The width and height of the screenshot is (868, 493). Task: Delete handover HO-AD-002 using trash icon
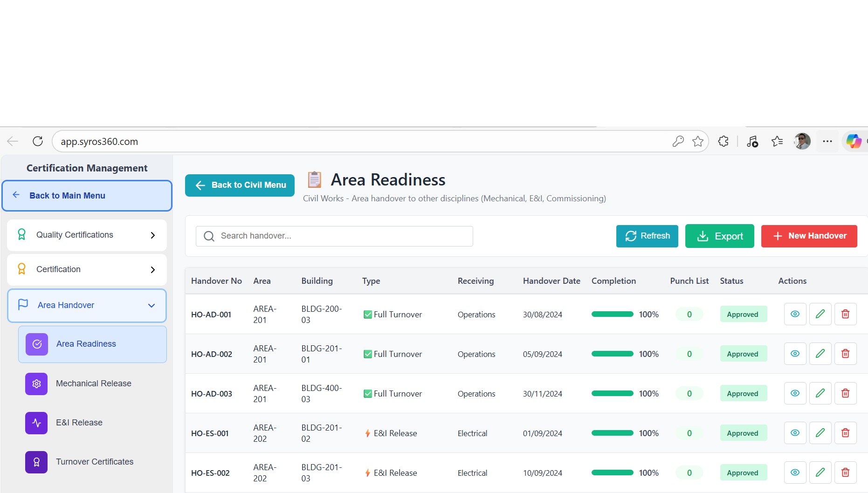click(x=845, y=354)
